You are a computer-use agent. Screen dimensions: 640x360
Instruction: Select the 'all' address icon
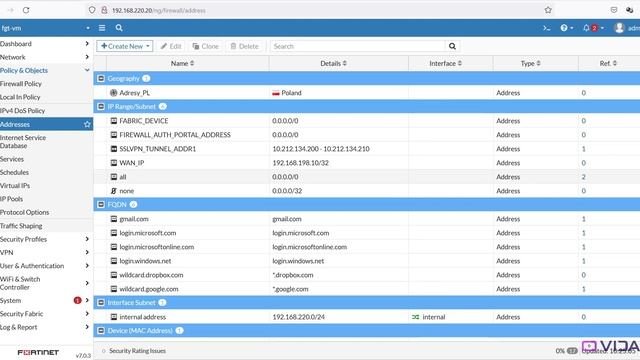(114, 177)
